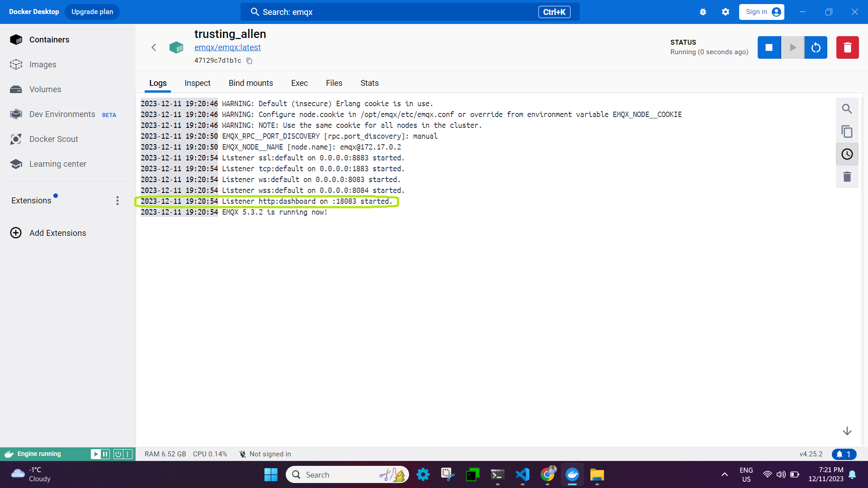
Task: Open the Snipping Tool from taskbar
Action: pos(448,475)
